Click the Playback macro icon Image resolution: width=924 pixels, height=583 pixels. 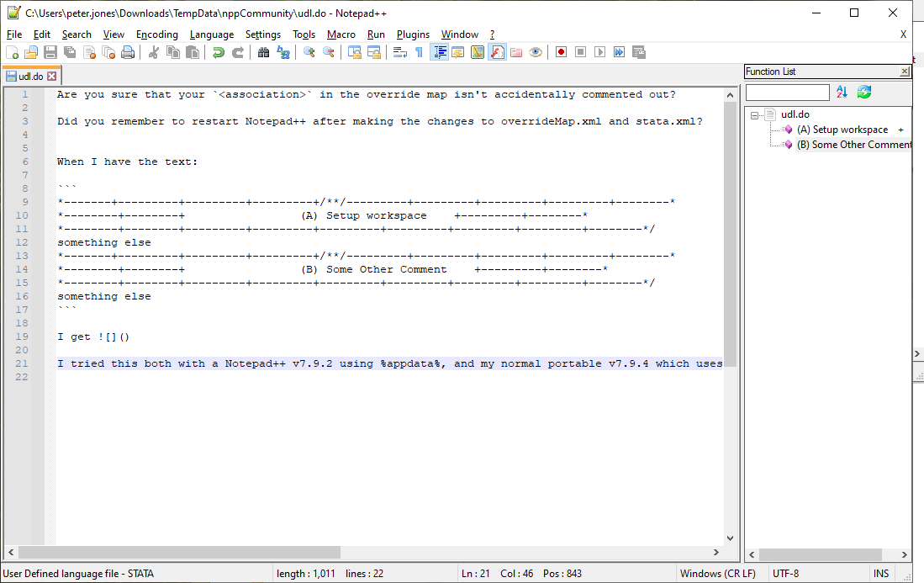click(x=600, y=52)
